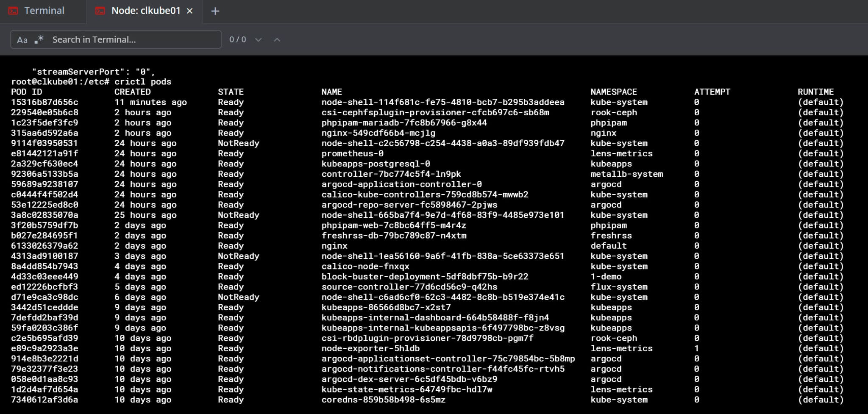Click the red terminal icon on the Terminal tab
The width and height of the screenshot is (868, 414).
click(x=13, y=11)
